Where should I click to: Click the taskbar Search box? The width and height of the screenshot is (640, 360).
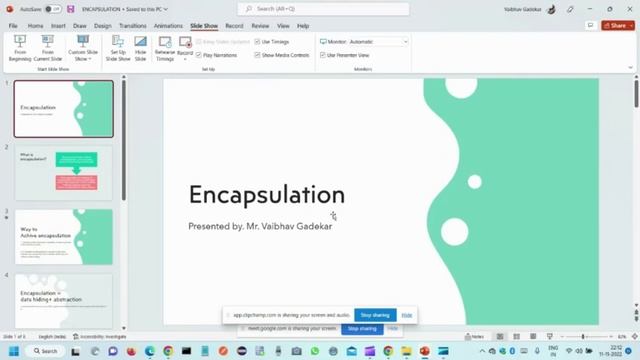[45, 351]
